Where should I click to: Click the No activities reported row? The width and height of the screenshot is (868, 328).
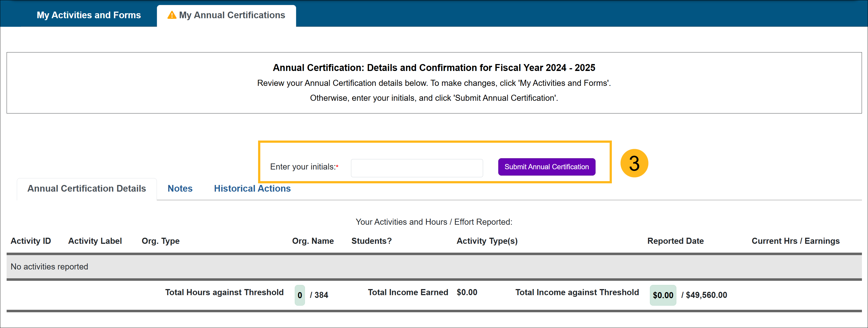click(50, 267)
